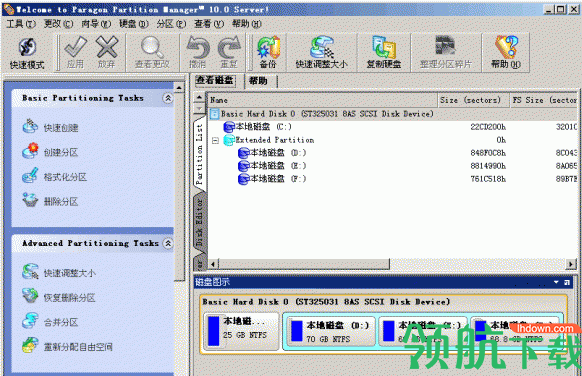The width and height of the screenshot is (582, 376).
Task: Click the 重做 redo arrow
Action: [229, 52]
